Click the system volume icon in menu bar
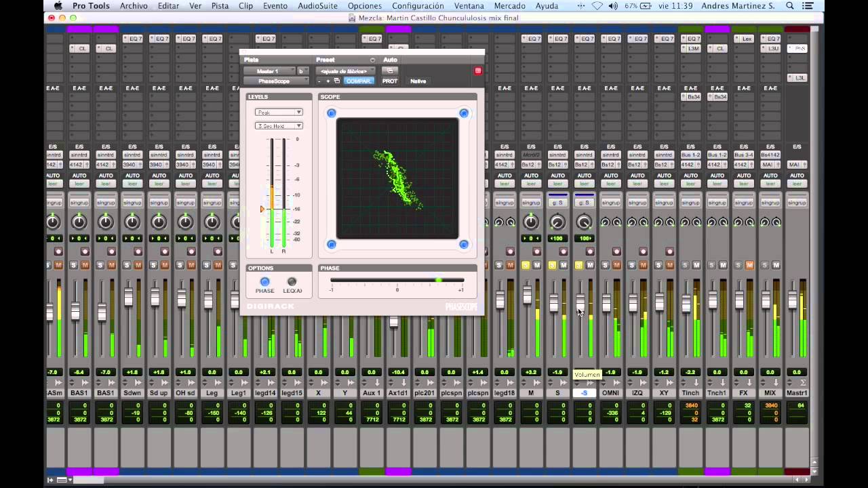 click(x=613, y=6)
